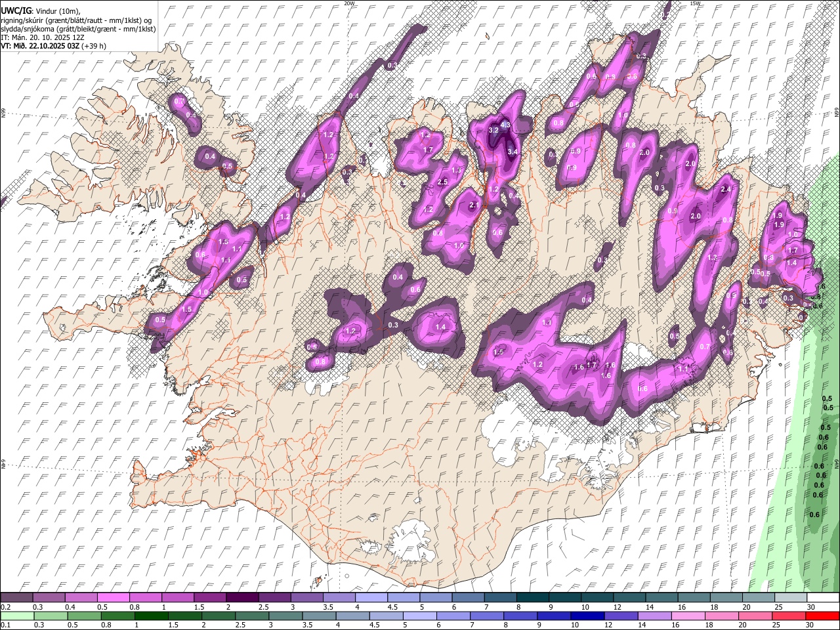Click the 'VT: Mið. 22.10.2025 03Z (+39 h)' line
Image resolution: width=840 pixels, height=630 pixels.
(53, 46)
